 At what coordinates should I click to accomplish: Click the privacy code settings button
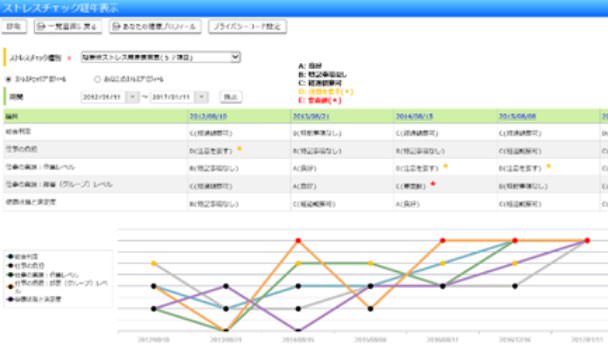click(247, 26)
